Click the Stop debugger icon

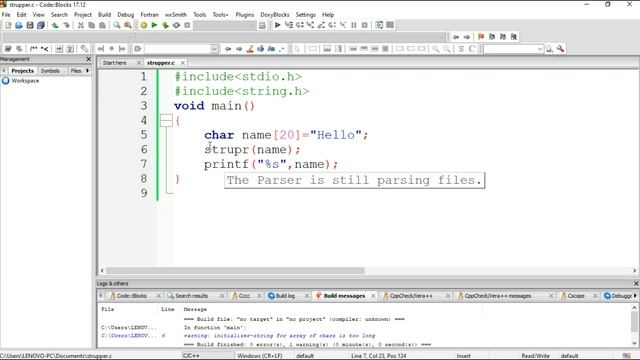click(365, 25)
